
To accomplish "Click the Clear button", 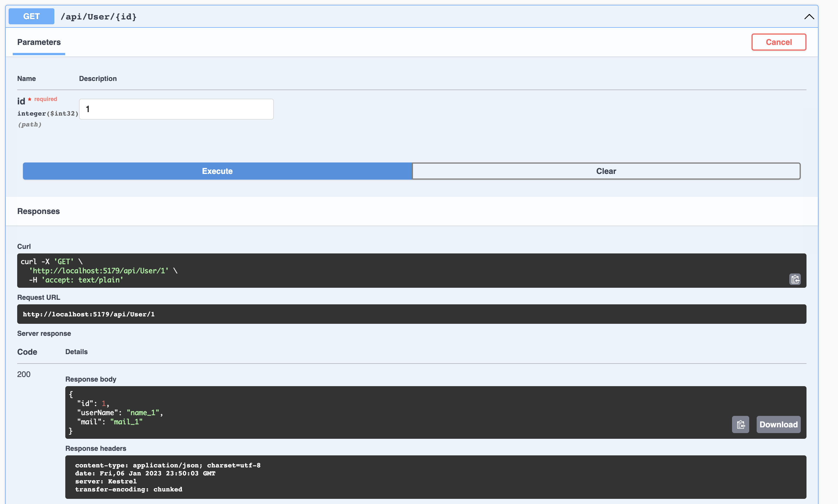I will coord(606,171).
